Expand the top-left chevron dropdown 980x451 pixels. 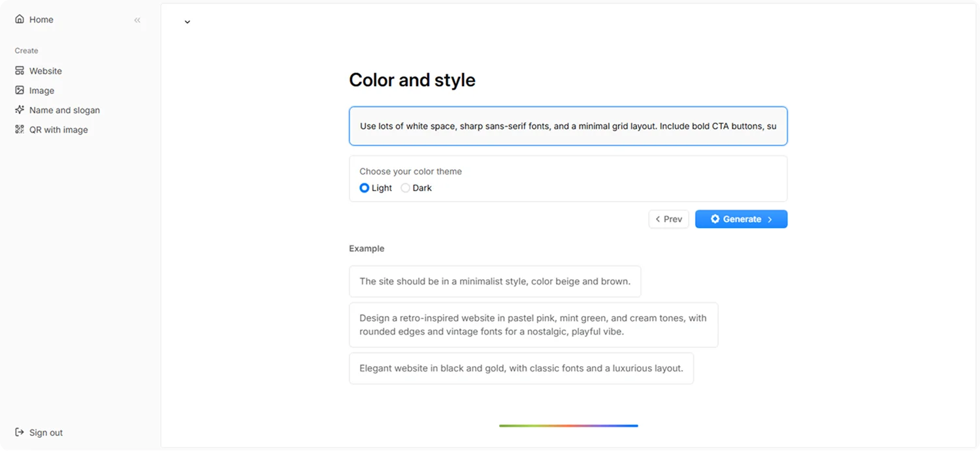tap(188, 22)
